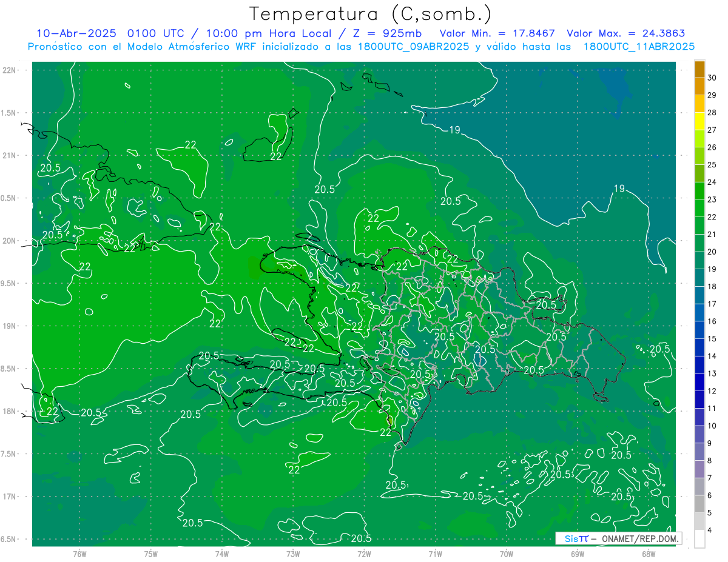Click legend value '23'
Viewport: 728px width, 562px height.
click(x=712, y=200)
